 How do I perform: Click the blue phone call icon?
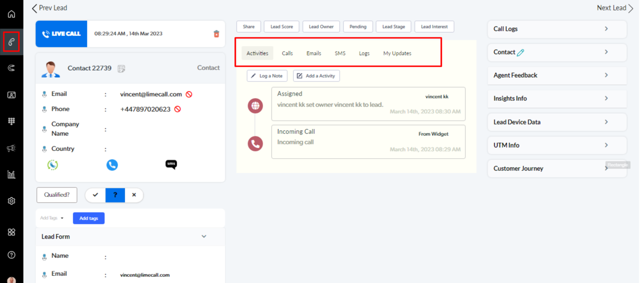112,165
